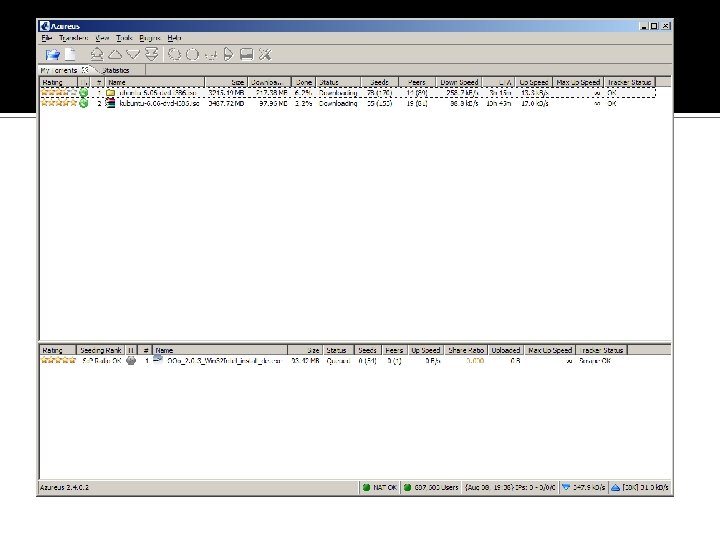Click the dashed-circle queue toolbar icon
Viewport: 720px width, 540px height.
point(174,55)
